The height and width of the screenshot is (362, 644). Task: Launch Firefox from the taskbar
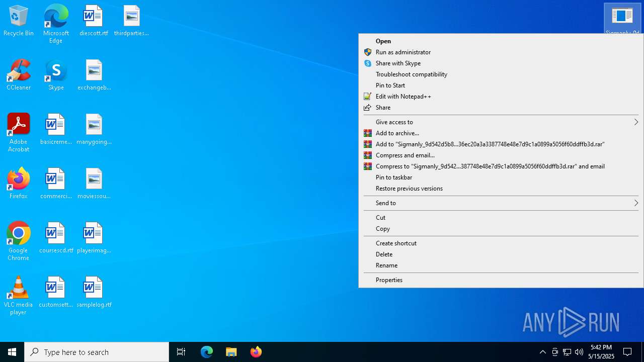pyautogui.click(x=256, y=352)
